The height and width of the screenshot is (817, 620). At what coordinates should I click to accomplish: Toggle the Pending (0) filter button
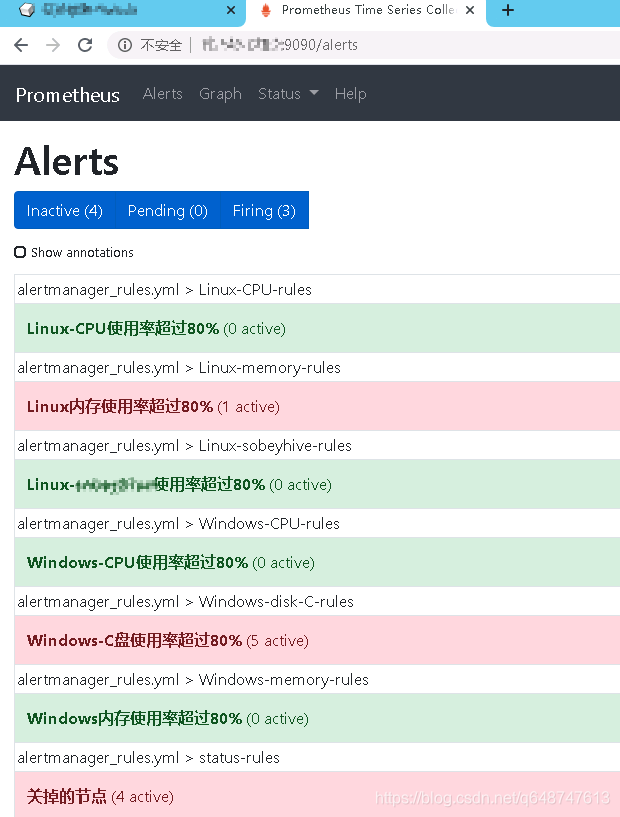tap(168, 211)
